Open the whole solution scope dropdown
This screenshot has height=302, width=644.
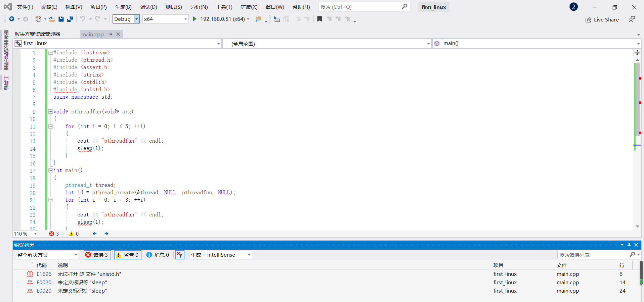click(76, 255)
